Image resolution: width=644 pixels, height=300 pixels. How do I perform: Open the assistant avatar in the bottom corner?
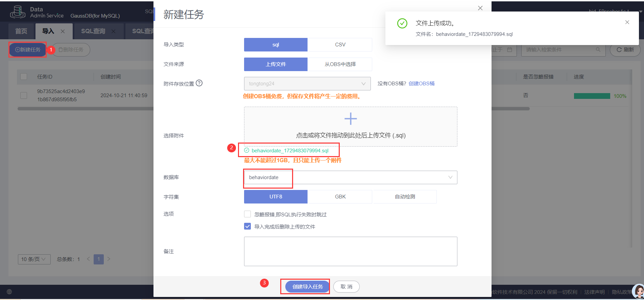639,291
